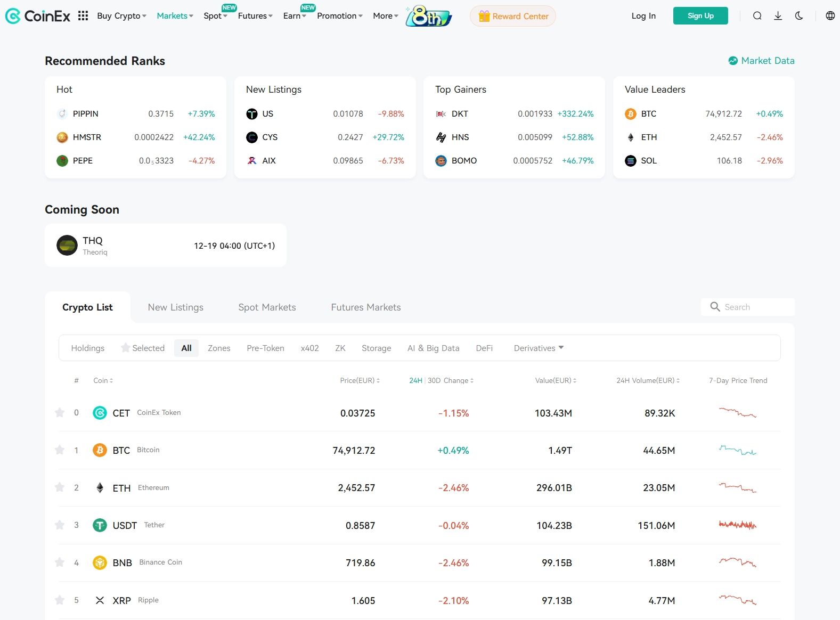Expand the Earn menu
Viewport: 840px width, 620px height.
295,16
